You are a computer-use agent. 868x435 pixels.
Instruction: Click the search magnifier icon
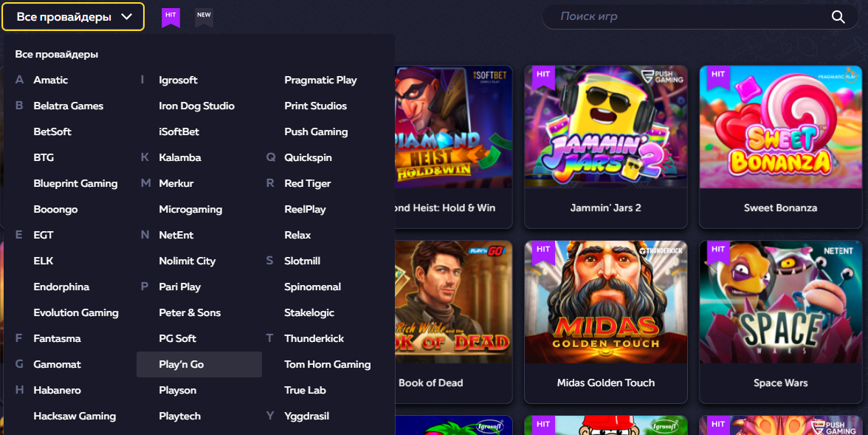pos(838,17)
